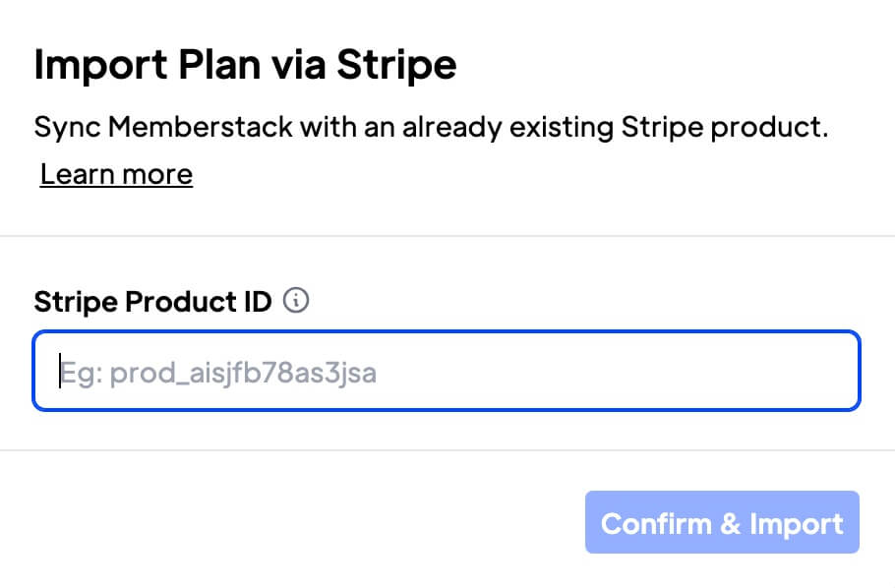Place the cursor in the product ID textbox
This screenshot has height=588, width=895.
pos(447,371)
